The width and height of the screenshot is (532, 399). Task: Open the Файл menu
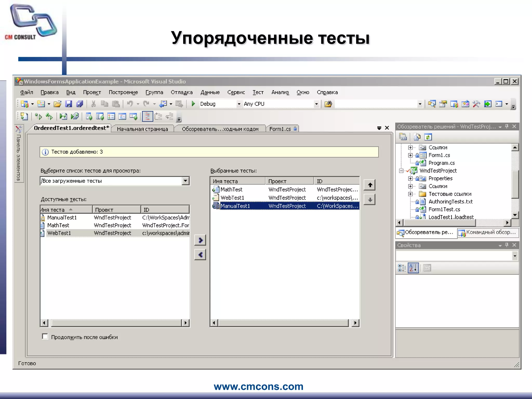click(26, 92)
